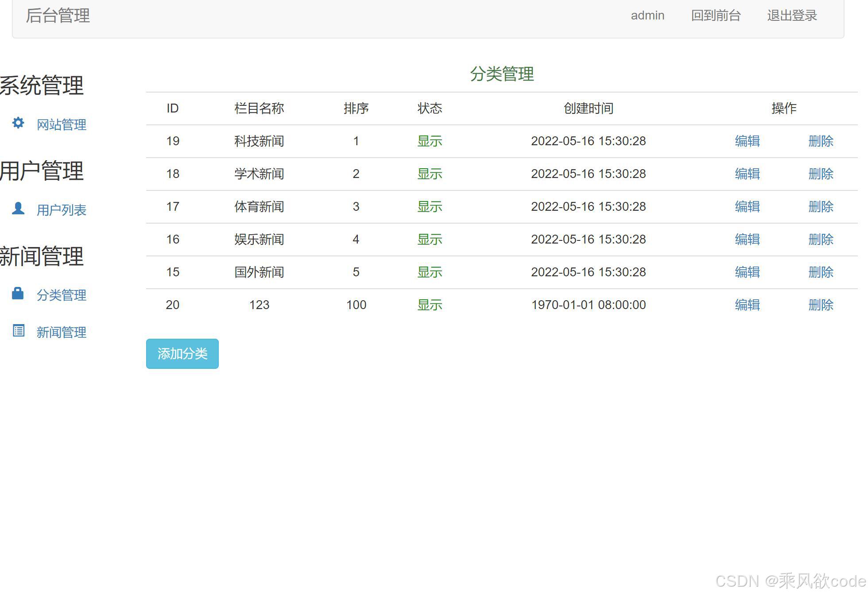Screen dimensions: 868x596
Task: Click 退出登录 in top navbar
Action: [x=792, y=15]
